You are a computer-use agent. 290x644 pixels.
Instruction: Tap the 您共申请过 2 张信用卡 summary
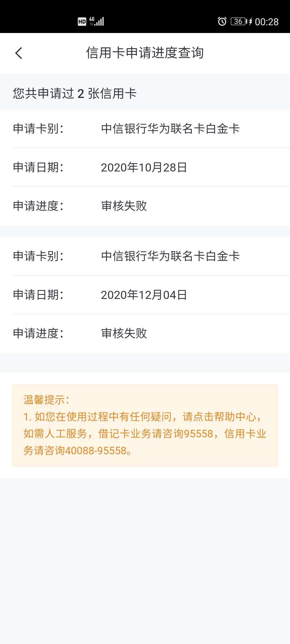point(75,94)
